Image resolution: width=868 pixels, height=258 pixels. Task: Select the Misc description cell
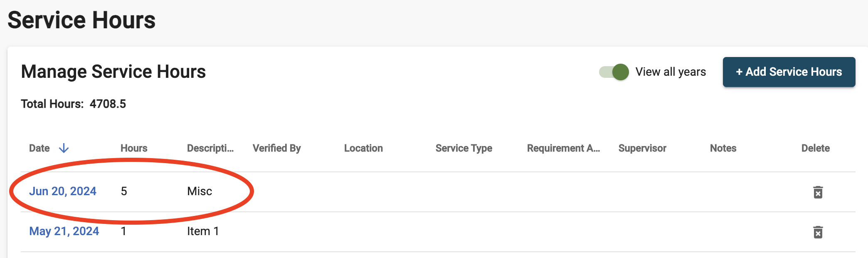pos(200,191)
